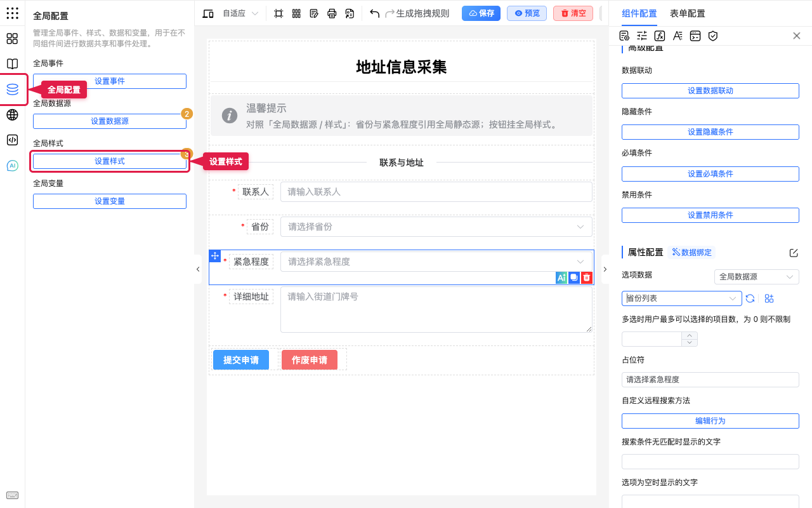Open the terminal window icon in right panel
Image resolution: width=812 pixels, height=508 pixels.
tap(695, 36)
